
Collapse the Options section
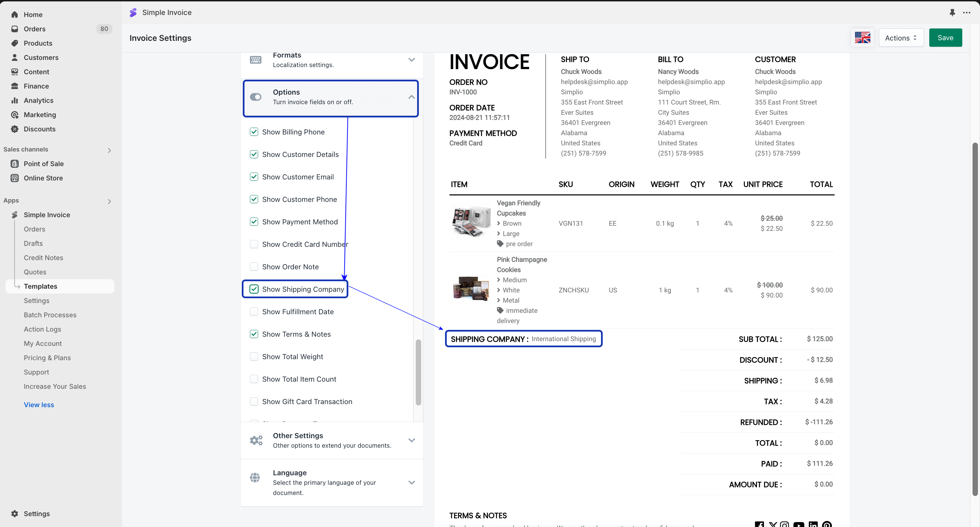411,97
